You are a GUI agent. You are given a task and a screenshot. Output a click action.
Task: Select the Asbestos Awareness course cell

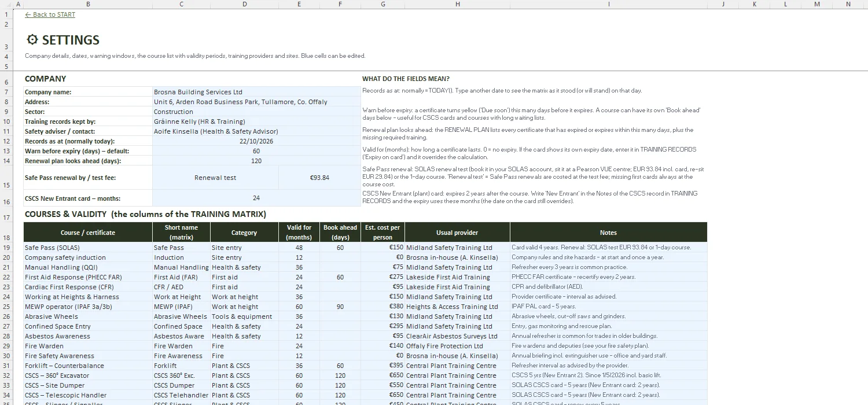[x=88, y=336]
